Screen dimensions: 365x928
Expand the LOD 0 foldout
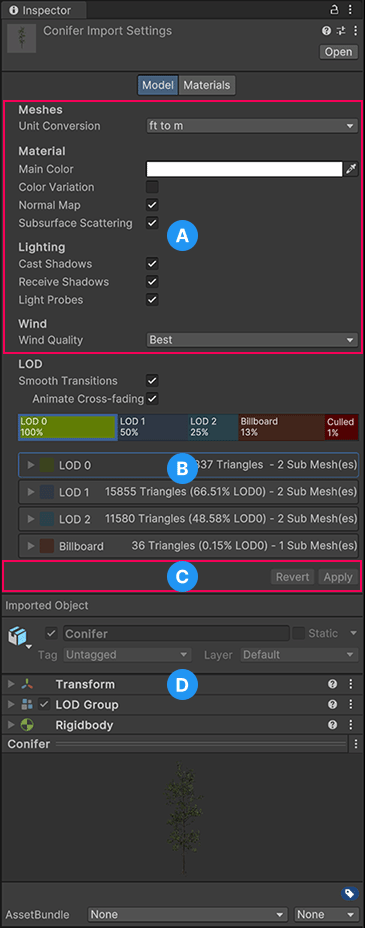[31, 465]
